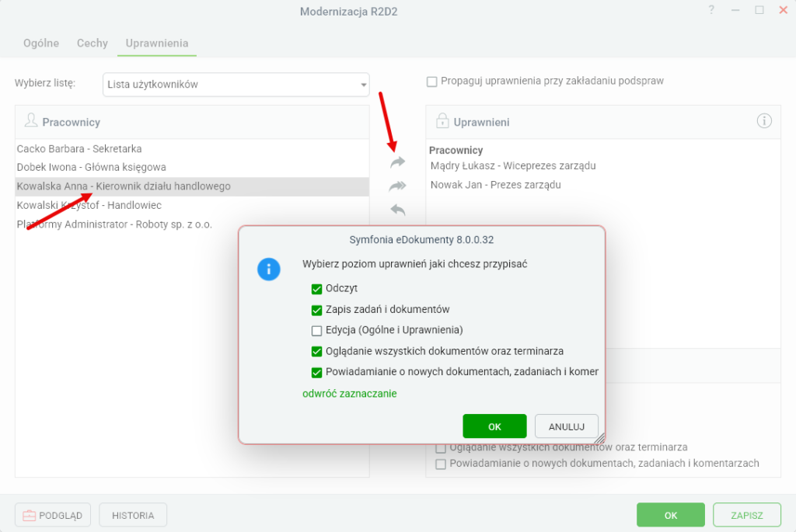Screen dimensions: 796x532
Task: Select Dobek Iwona - Główna księgowa
Action: pyautogui.click(x=192, y=167)
